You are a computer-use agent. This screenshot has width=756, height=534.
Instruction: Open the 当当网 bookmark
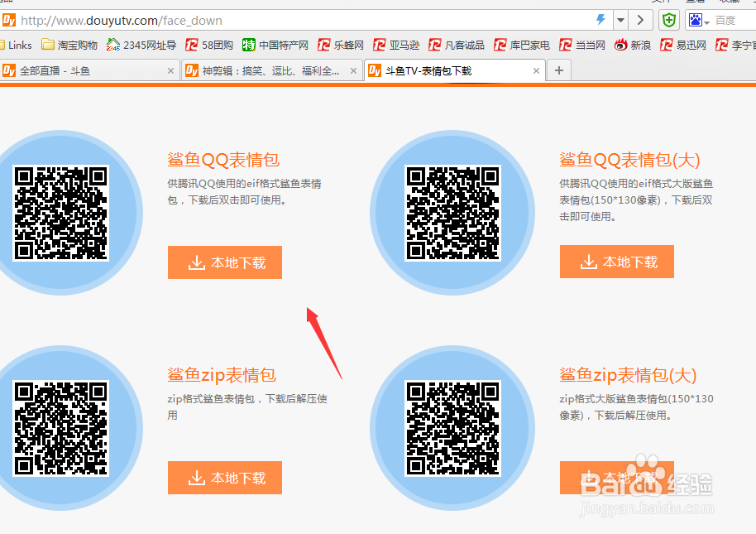(582, 46)
